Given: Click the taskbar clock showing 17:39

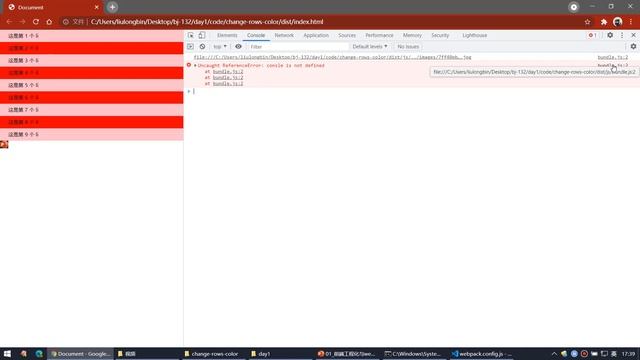Looking at the screenshot, I should [629, 354].
